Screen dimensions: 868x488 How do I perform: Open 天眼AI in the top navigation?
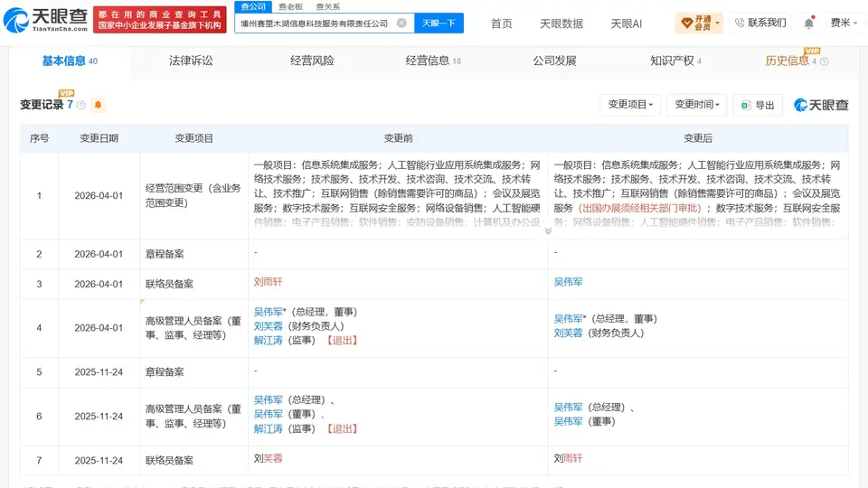[x=626, y=23]
